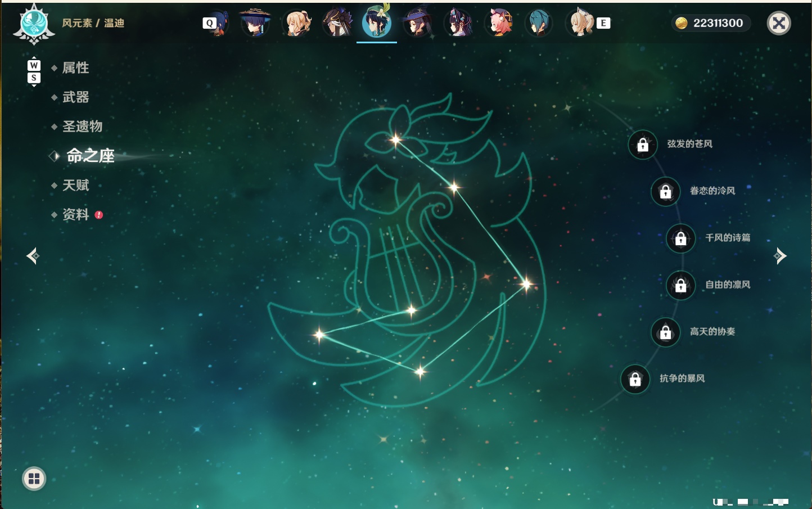This screenshot has width=812, height=509.
Task: Click the Anemo element emblem icon
Action: point(34,24)
